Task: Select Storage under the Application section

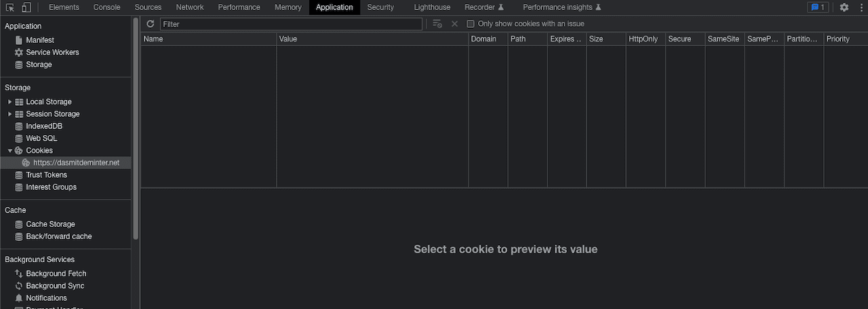Action: (x=39, y=65)
